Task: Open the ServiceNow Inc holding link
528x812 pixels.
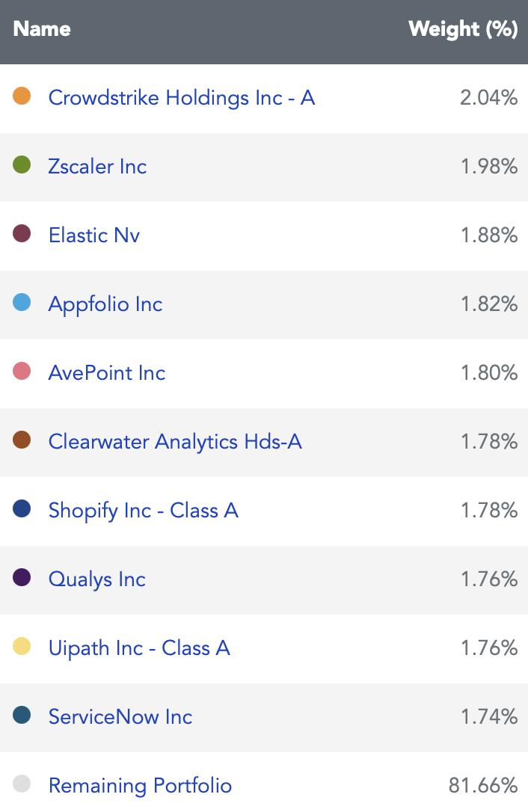Action: point(120,717)
